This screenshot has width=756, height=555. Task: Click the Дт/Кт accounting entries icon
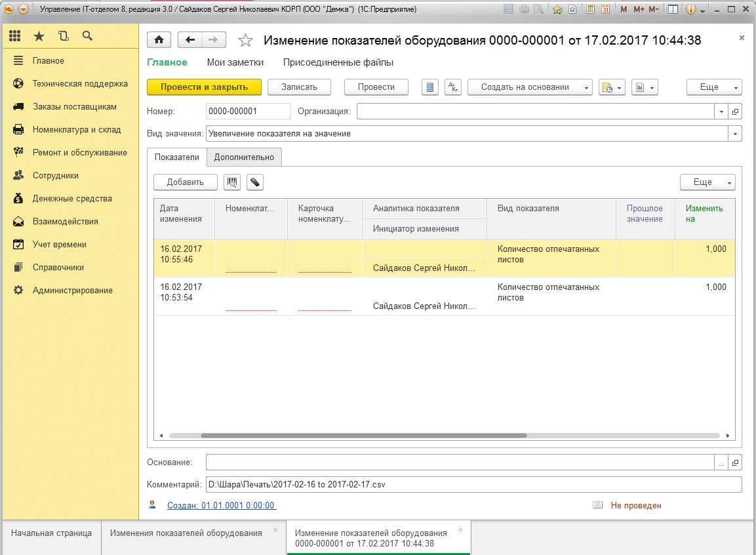tap(453, 87)
